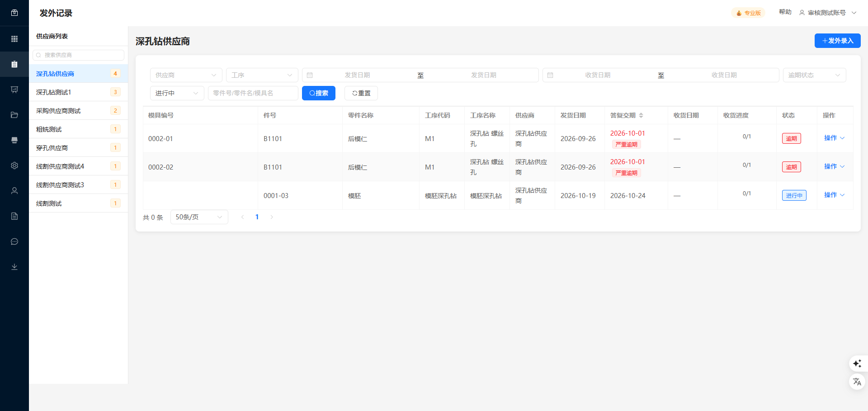This screenshot has height=411, width=868.
Task: Open the 逾期状态 dropdown
Action: coord(815,75)
